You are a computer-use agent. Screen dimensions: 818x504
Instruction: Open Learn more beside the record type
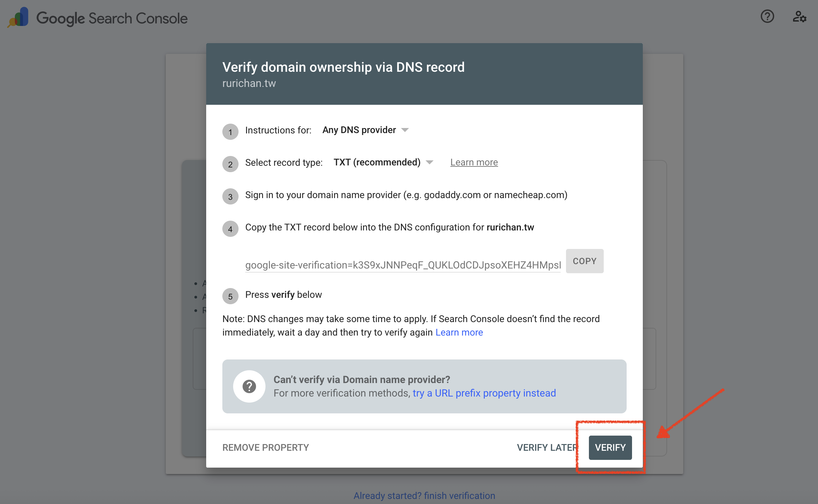(474, 162)
